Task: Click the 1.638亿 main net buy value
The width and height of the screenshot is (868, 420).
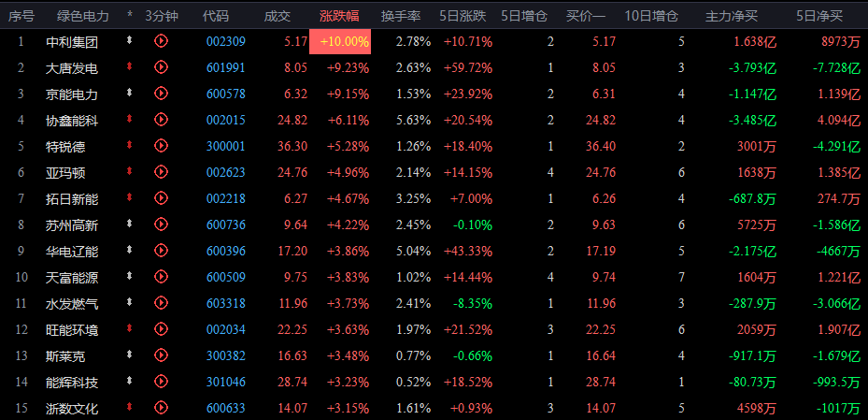Action: click(x=756, y=41)
